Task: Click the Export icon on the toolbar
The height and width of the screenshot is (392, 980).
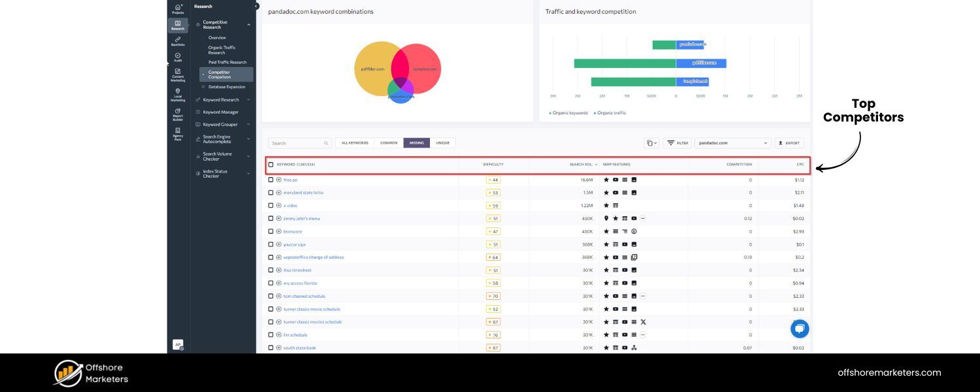Action: coord(790,142)
